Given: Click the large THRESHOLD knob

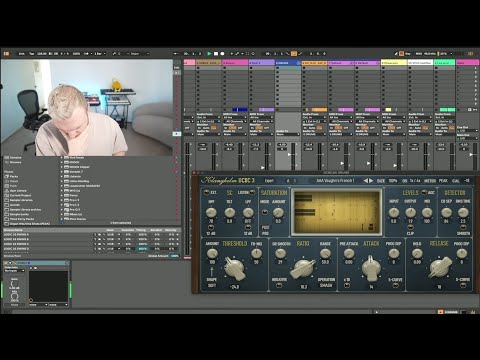Looking at the screenshot, I should [235, 268].
